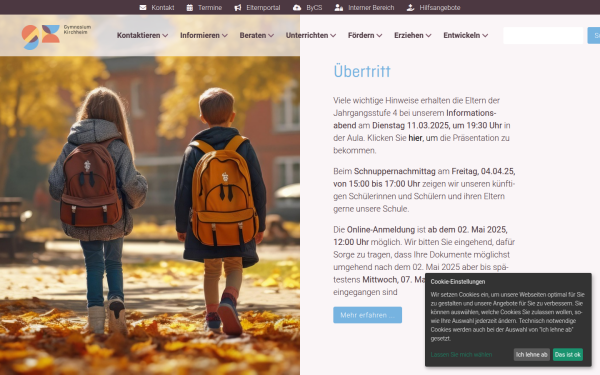The width and height of the screenshot is (600, 375).
Task: Click the cloud icon beside ByCS
Action: 297,7
